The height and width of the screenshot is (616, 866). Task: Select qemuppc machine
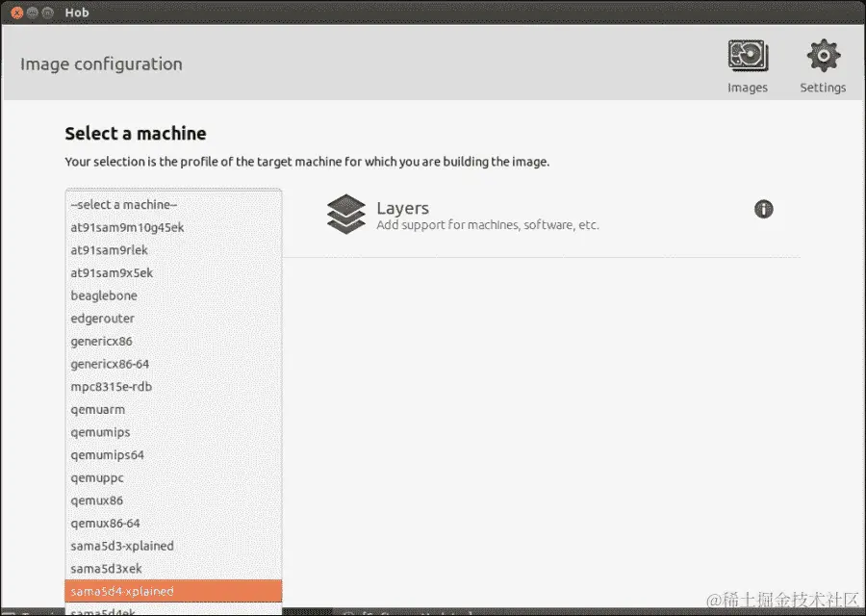click(173, 478)
